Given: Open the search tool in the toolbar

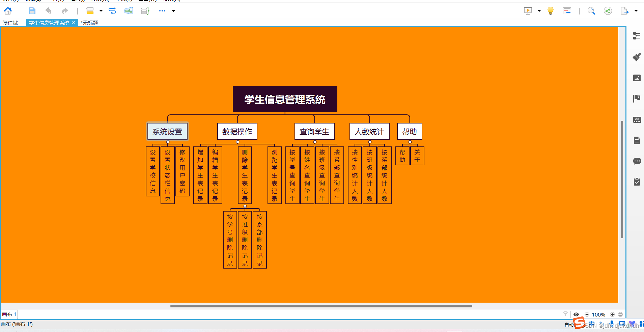Looking at the screenshot, I should coord(591,11).
